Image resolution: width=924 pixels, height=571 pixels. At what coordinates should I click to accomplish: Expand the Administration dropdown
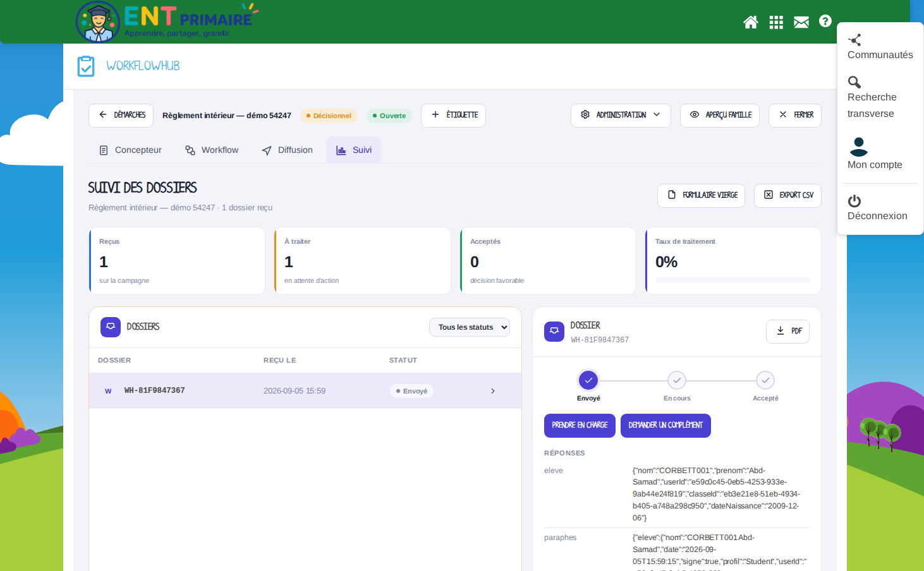tap(621, 115)
